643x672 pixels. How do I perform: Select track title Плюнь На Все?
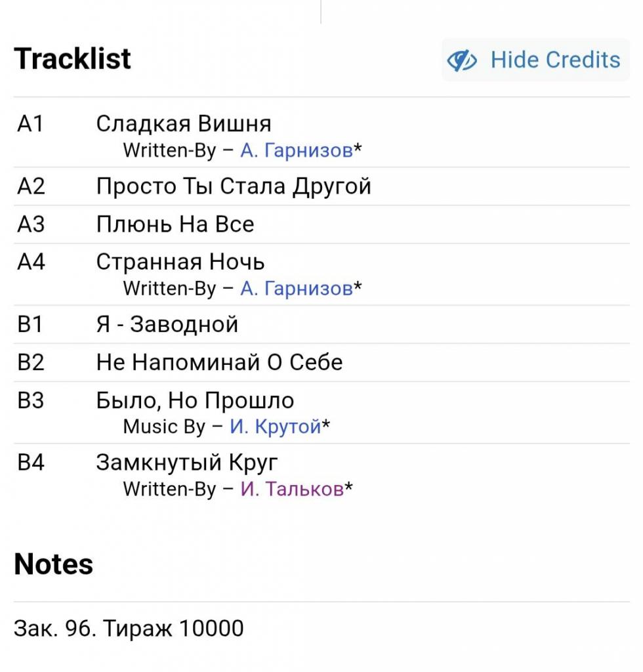tap(175, 224)
